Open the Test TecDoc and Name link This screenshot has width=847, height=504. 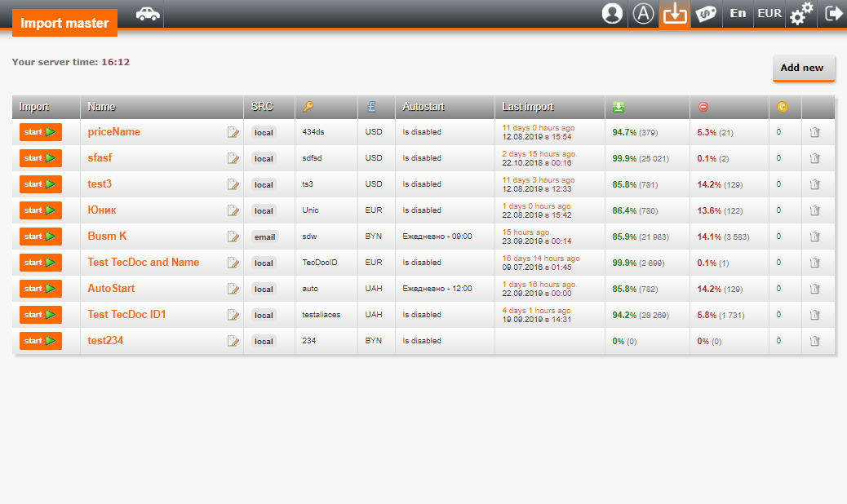(144, 263)
